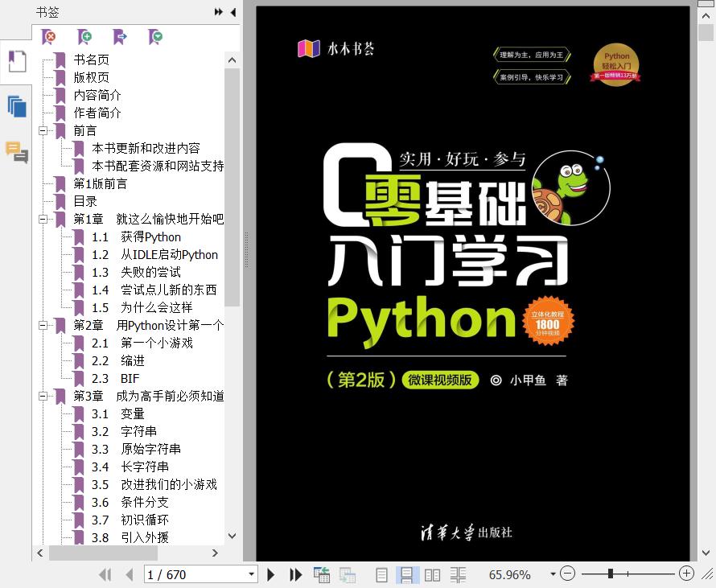Click the bookmark list's up scroll arrow
The width and height of the screenshot is (716, 588).
(232, 60)
